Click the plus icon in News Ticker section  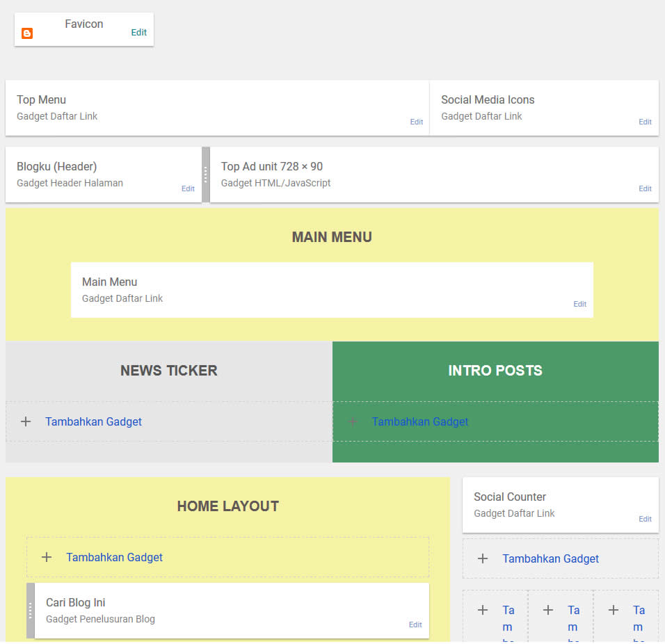pyautogui.click(x=26, y=421)
